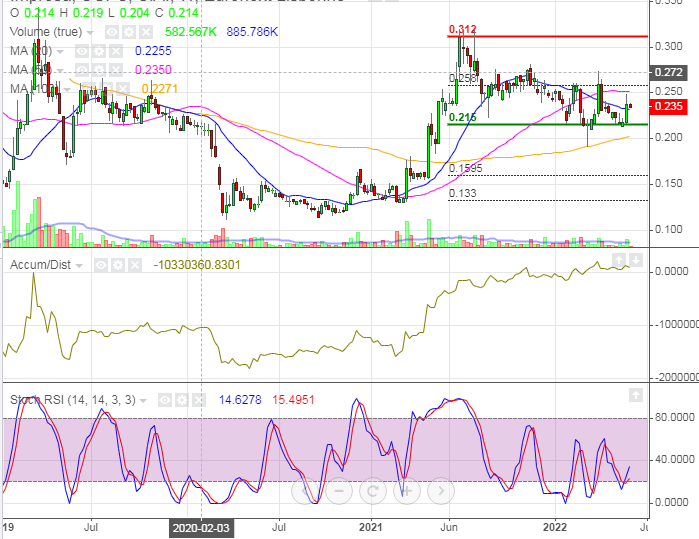Remove the Accum/Dist indicator

[x=135, y=265]
